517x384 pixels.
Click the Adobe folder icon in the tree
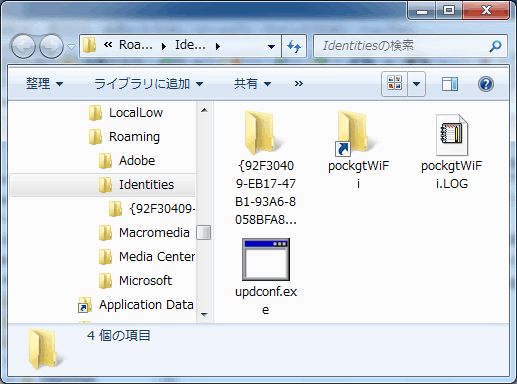click(x=106, y=161)
